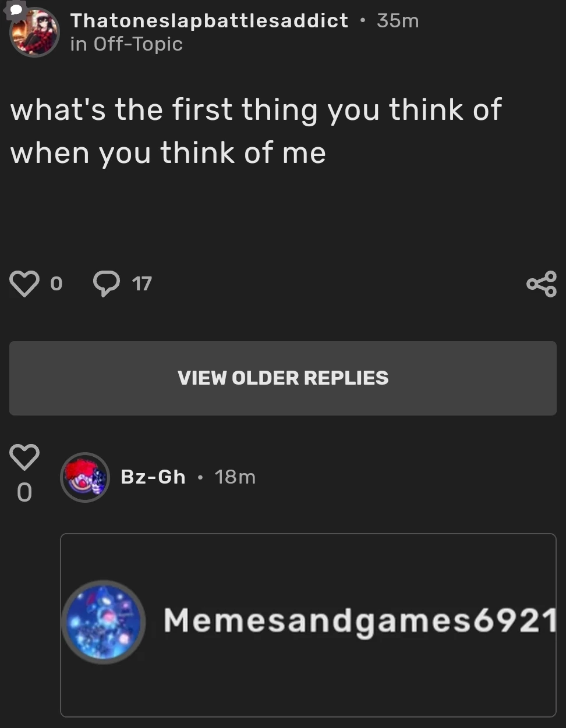Click the 17 replies count

141,284
